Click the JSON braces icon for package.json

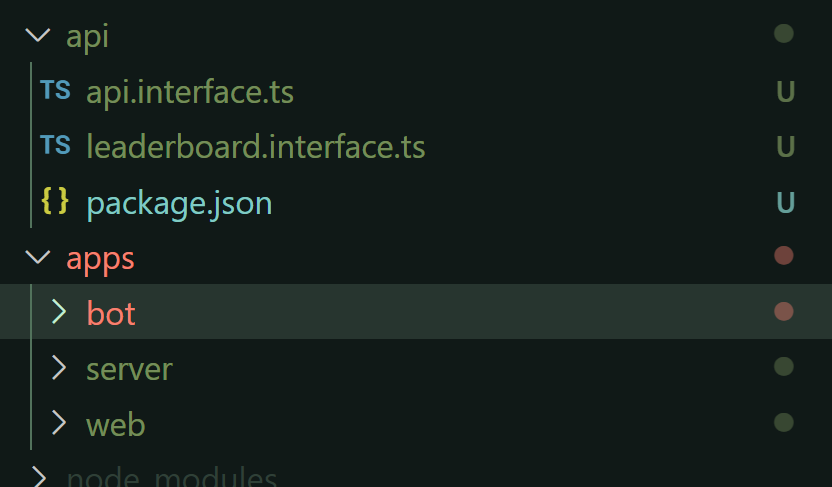coord(55,201)
